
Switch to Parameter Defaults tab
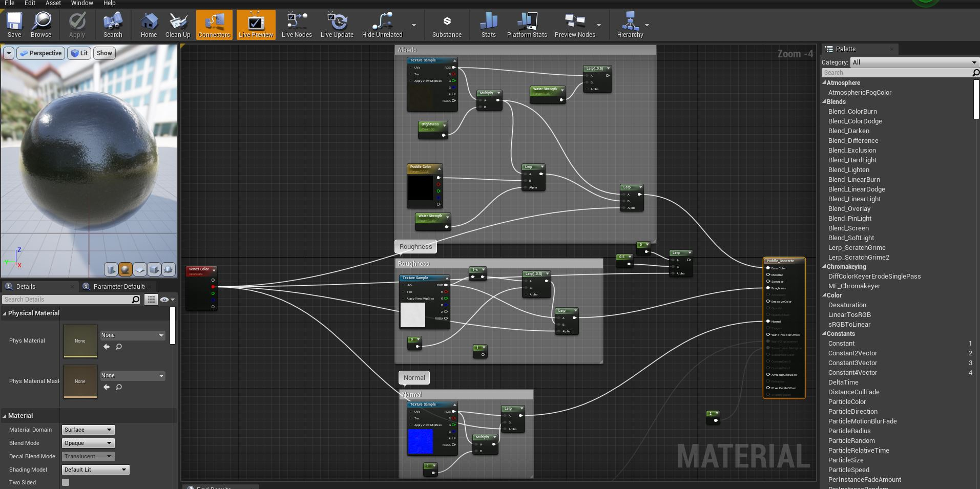119,287
